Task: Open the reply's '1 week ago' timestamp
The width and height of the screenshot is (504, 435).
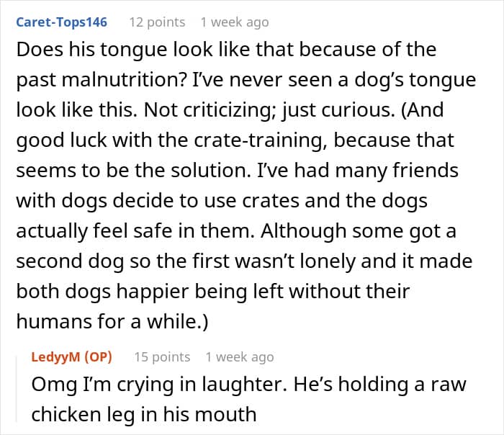Action: tap(240, 357)
